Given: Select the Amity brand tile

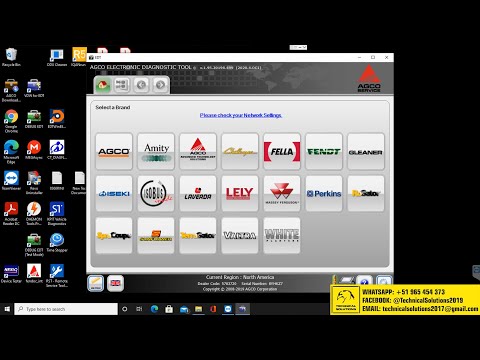Looking at the screenshot, I should point(156,152).
